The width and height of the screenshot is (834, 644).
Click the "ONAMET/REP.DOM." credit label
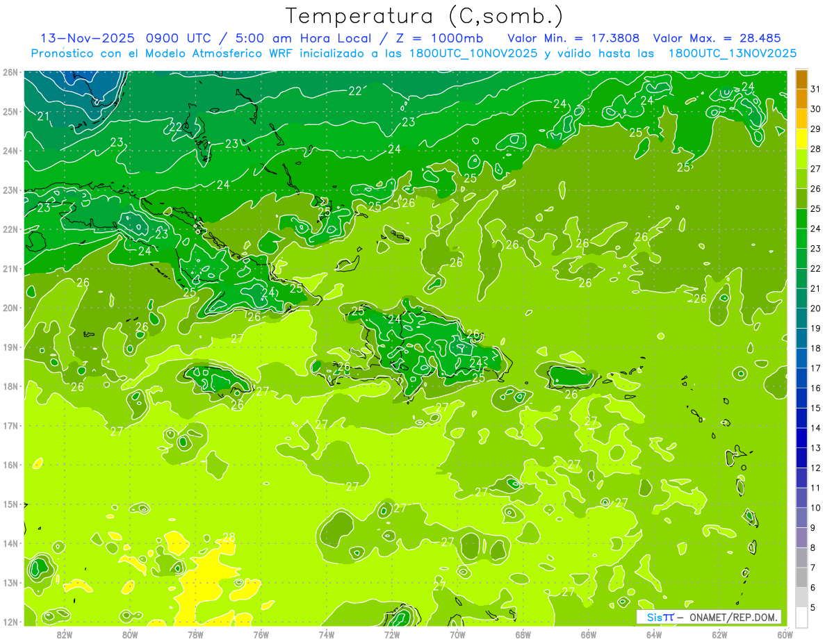point(734,617)
